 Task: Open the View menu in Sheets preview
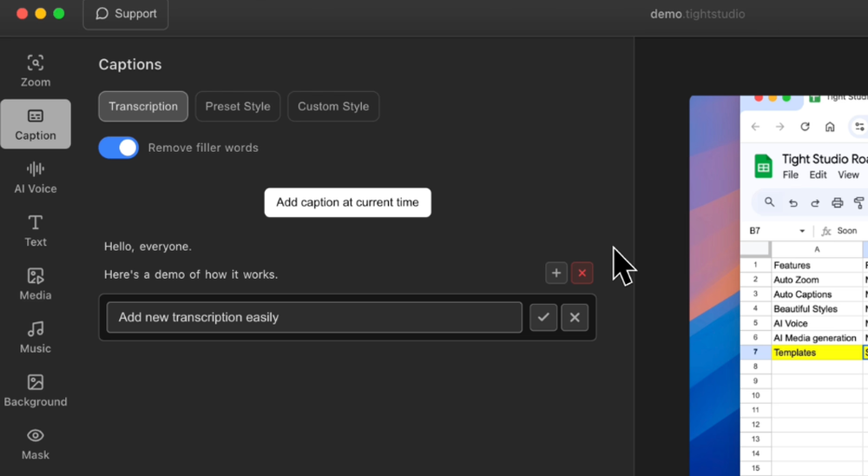(x=848, y=175)
